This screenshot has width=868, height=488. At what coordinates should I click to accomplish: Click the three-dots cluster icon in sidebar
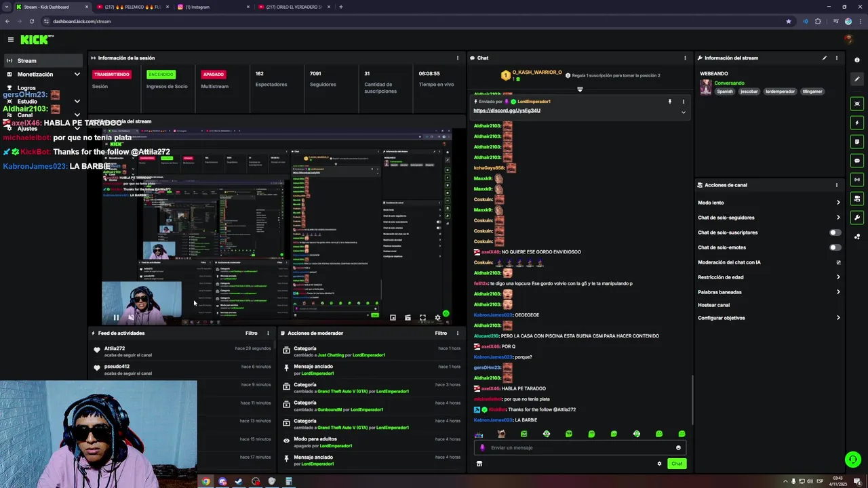pyautogui.click(x=857, y=237)
